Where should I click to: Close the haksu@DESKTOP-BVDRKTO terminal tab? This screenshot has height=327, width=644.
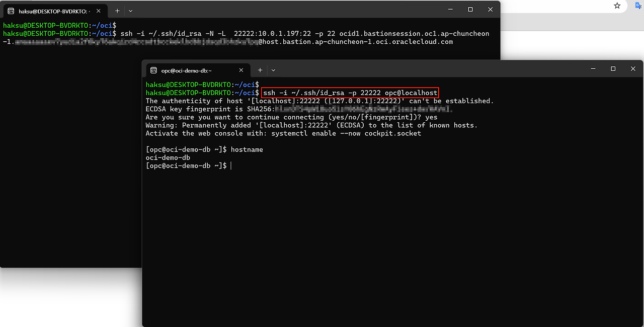pyautogui.click(x=98, y=11)
